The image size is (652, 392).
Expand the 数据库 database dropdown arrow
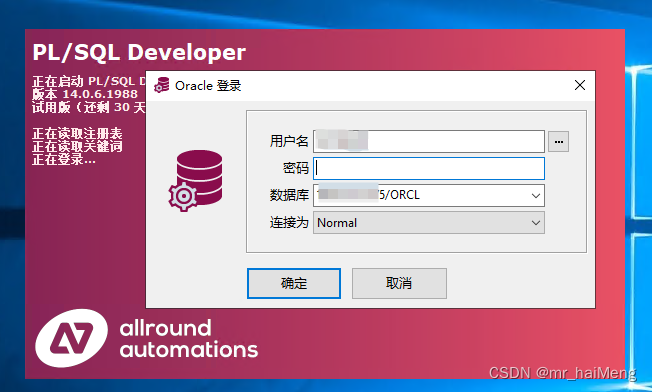tap(536, 195)
